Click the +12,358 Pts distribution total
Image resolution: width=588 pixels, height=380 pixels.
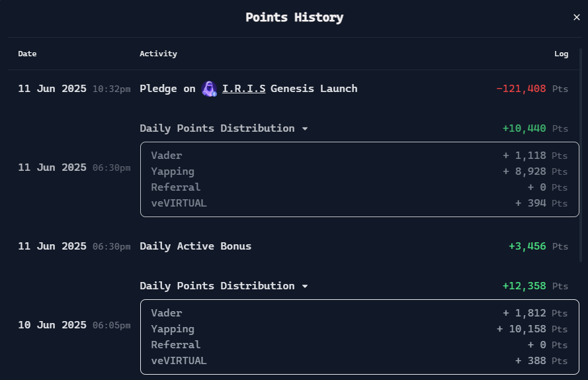tap(535, 286)
